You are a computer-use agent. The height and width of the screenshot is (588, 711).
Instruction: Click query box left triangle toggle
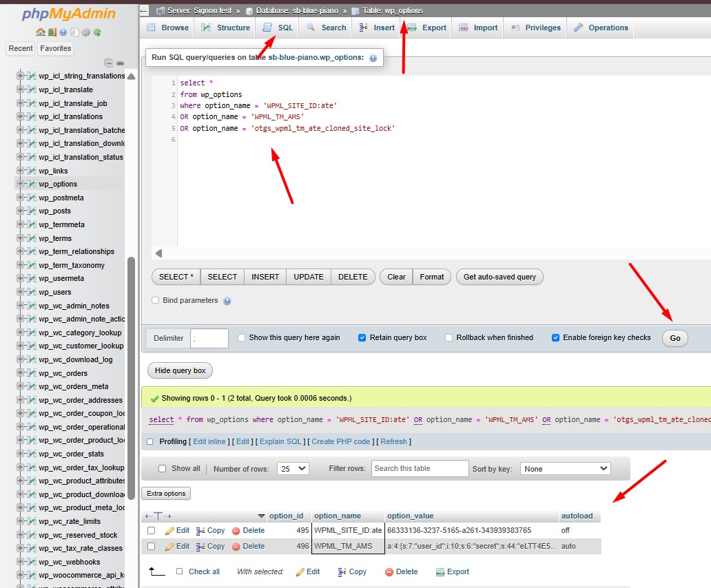pyautogui.click(x=158, y=253)
